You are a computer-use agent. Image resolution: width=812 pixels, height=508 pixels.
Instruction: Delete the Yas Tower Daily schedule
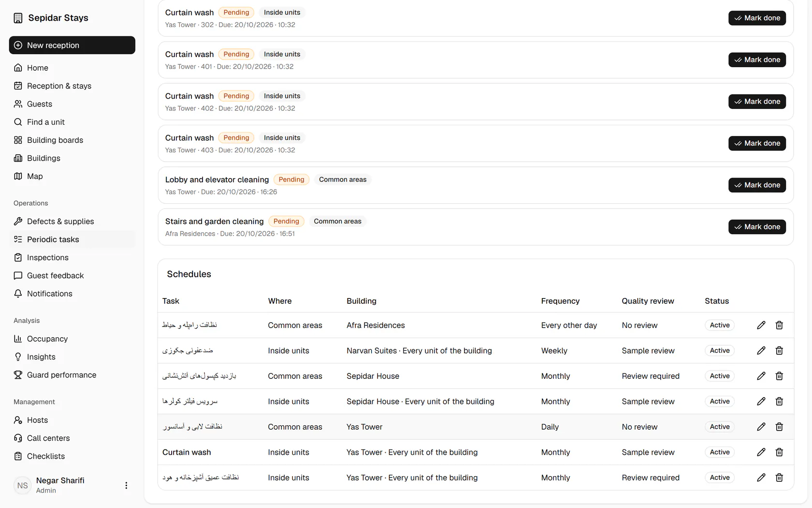click(779, 427)
